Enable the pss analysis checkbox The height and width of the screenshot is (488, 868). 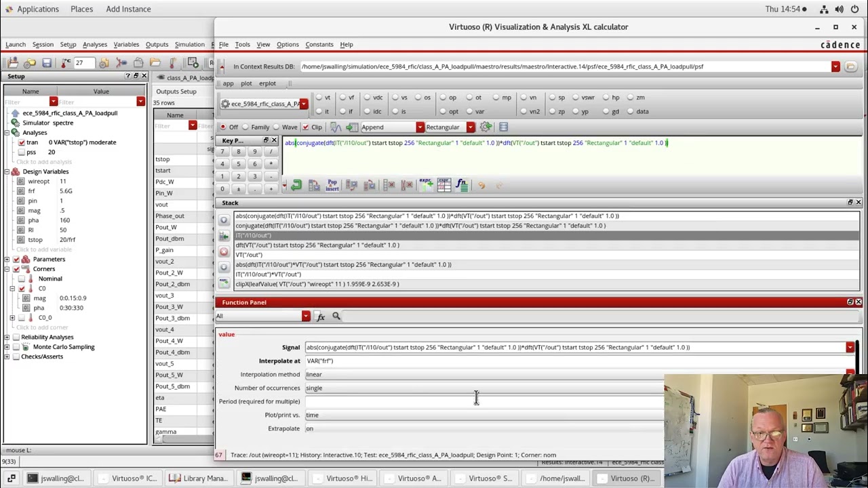pyautogui.click(x=22, y=152)
